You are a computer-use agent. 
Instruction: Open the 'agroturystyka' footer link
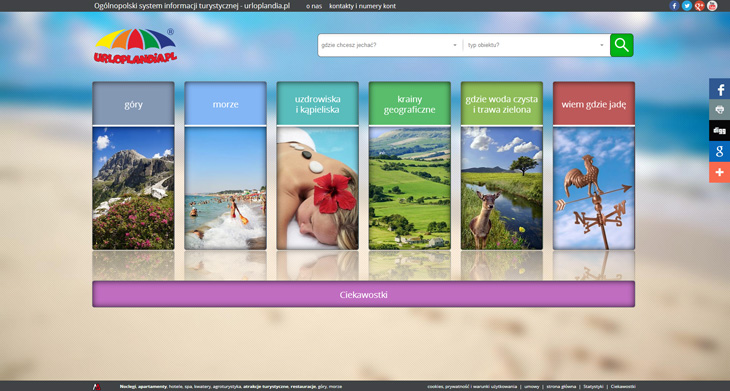pos(227,386)
